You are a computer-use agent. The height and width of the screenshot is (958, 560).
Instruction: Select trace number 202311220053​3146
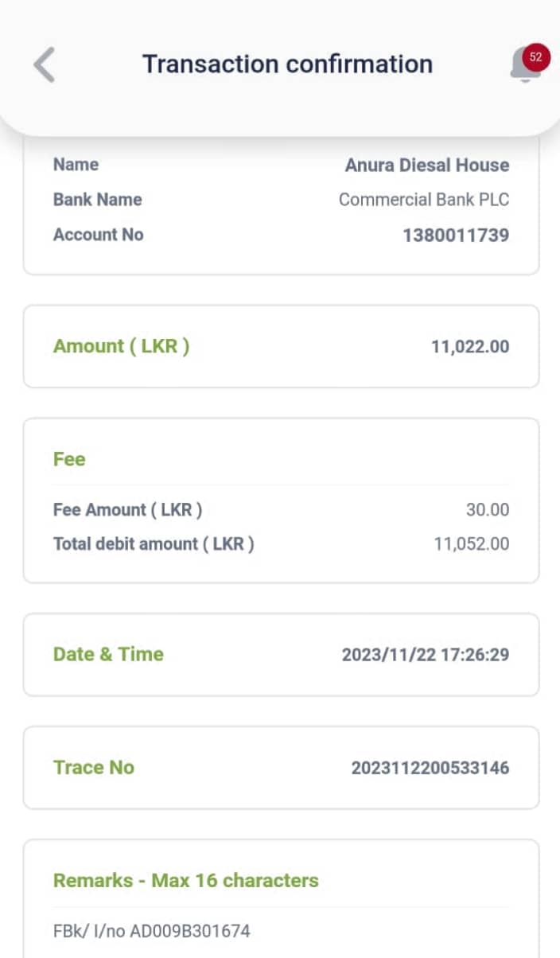[x=430, y=768]
